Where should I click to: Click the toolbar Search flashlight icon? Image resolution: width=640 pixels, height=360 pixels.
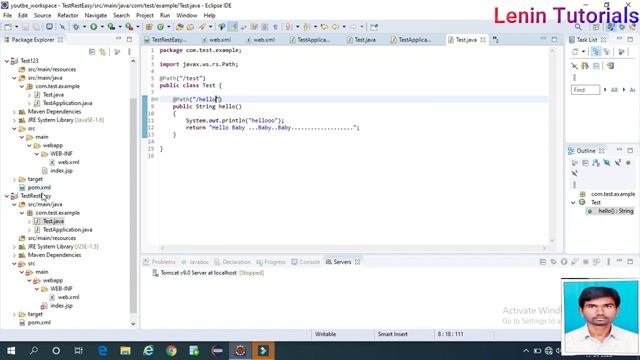[202, 27]
